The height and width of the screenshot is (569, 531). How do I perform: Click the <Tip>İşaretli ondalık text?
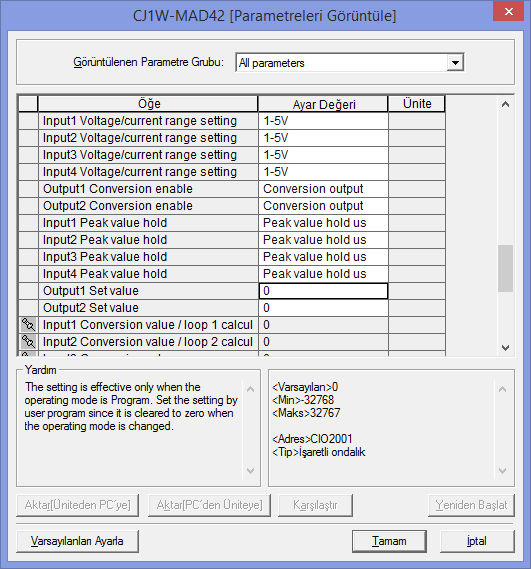pos(319,452)
